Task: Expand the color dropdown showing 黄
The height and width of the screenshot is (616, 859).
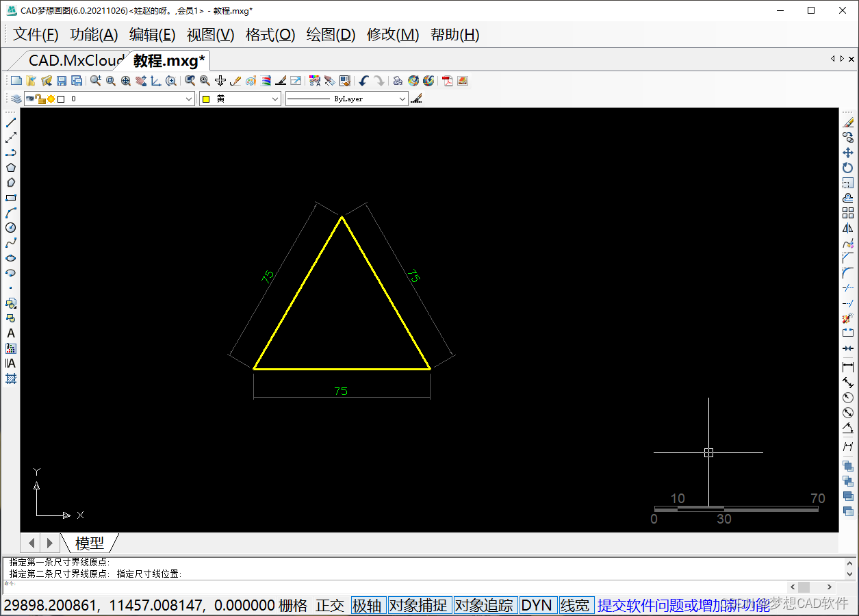Action: pos(275,99)
